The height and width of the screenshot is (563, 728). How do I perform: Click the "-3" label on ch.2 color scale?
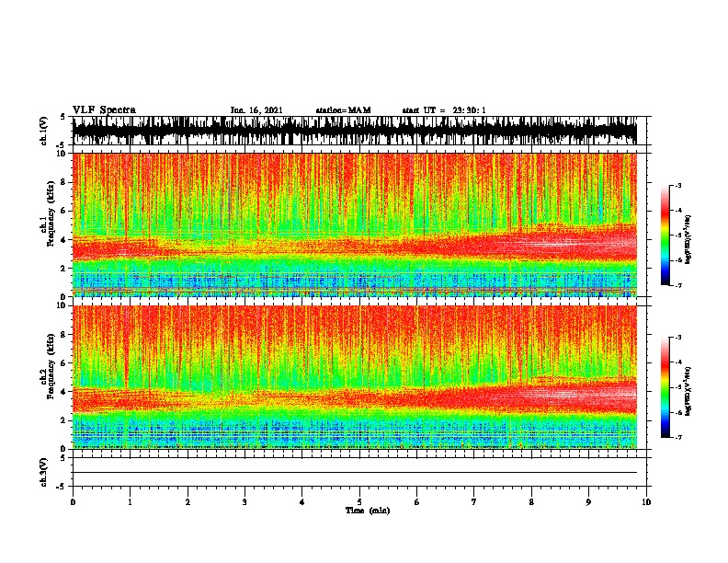(678, 338)
